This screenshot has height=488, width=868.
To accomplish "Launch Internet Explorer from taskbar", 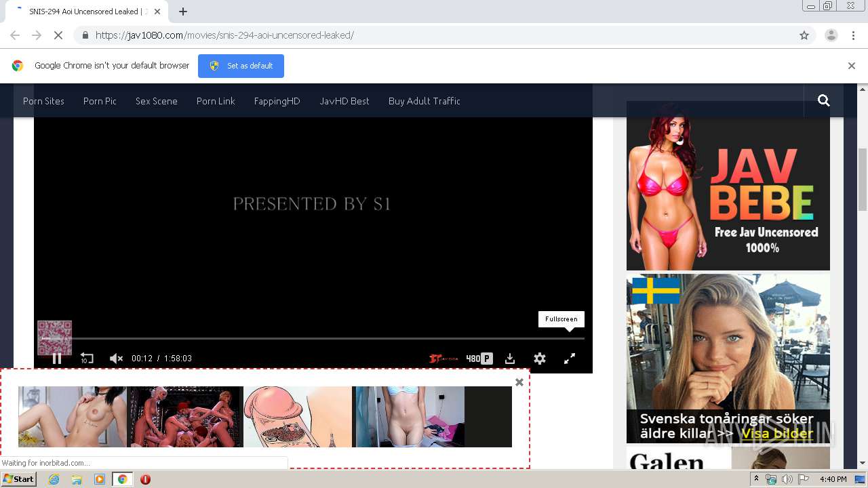I will coord(54,479).
